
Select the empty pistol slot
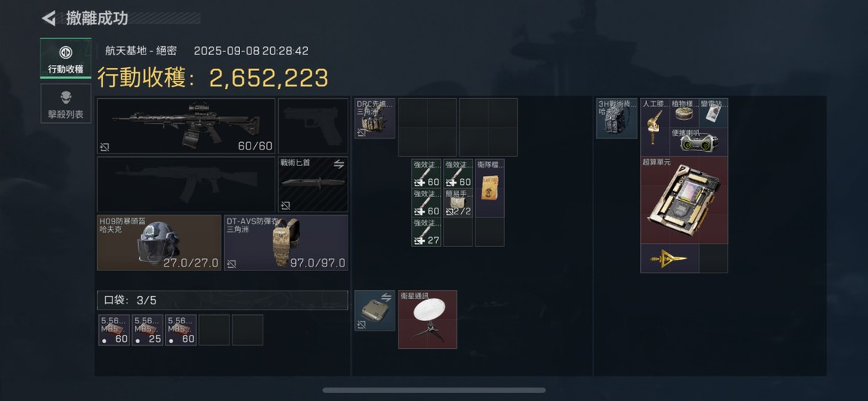point(312,126)
